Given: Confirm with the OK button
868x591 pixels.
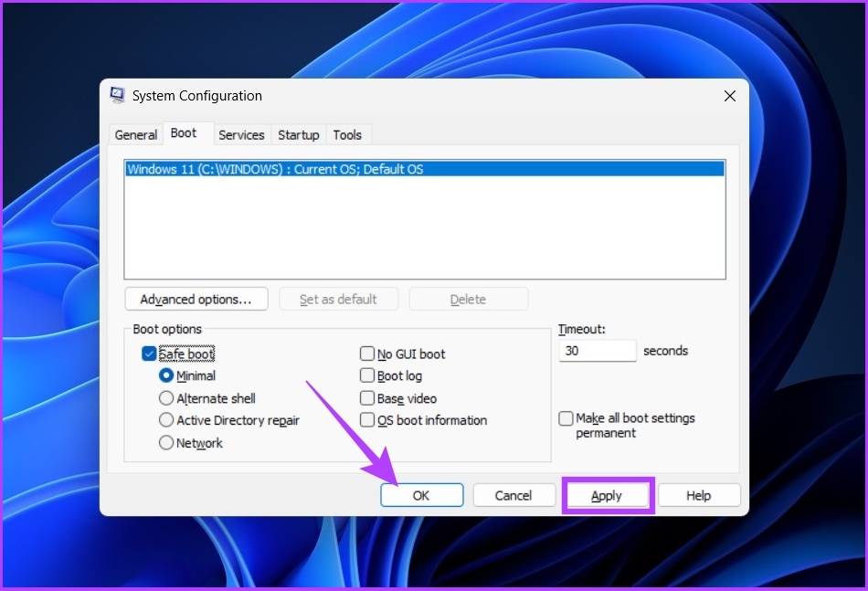Looking at the screenshot, I should [x=422, y=495].
